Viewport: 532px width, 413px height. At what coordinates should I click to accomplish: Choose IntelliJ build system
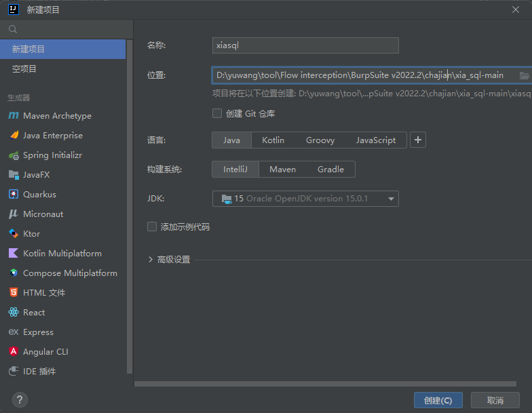click(x=235, y=170)
